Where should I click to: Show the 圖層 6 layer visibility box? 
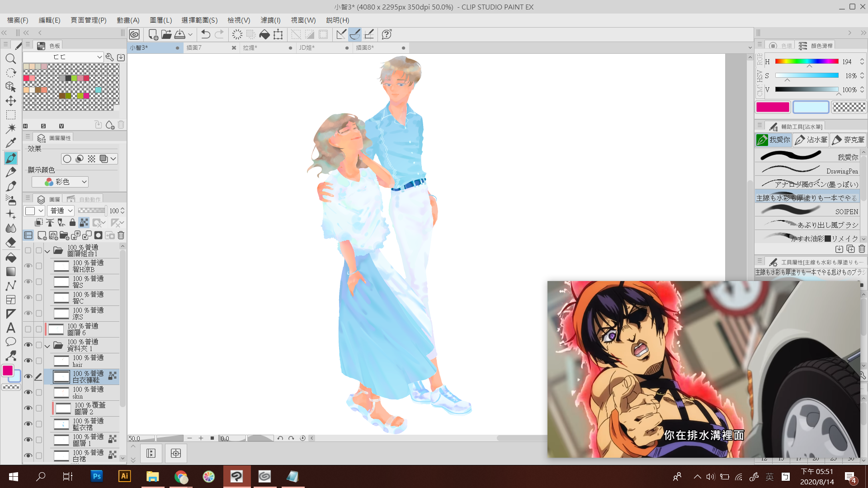pos(28,329)
